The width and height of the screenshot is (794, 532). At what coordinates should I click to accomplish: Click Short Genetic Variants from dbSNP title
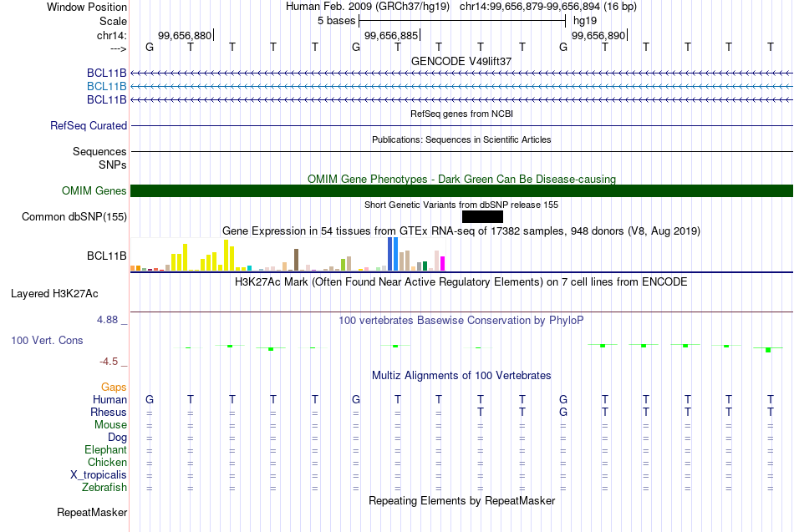point(461,205)
